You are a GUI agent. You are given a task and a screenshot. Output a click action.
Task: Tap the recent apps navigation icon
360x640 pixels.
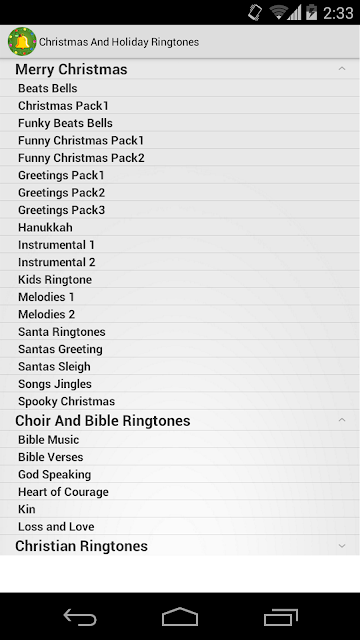(x=280, y=617)
